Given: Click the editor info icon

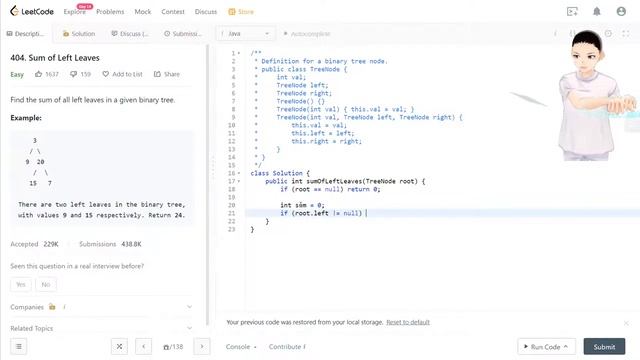Looking at the screenshot, I should pyautogui.click(x=555, y=33).
